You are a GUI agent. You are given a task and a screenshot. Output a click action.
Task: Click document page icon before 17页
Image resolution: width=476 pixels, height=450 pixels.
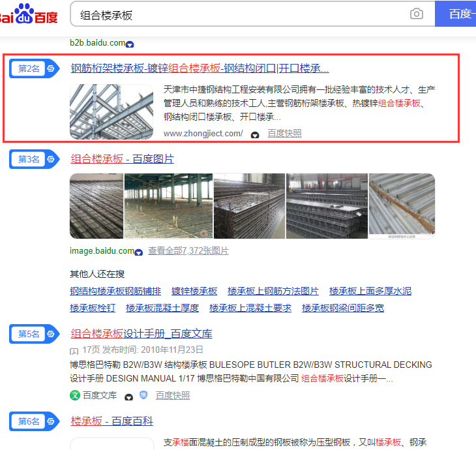coord(74,352)
